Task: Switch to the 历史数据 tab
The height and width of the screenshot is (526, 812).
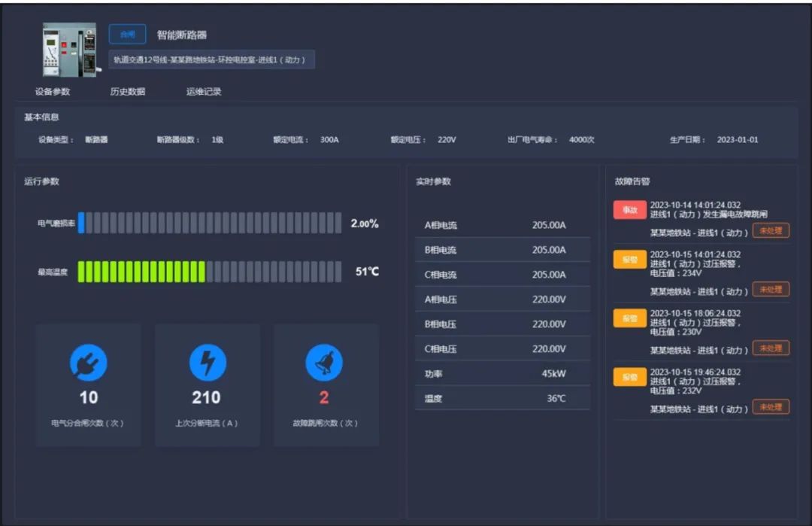Action: [127, 92]
